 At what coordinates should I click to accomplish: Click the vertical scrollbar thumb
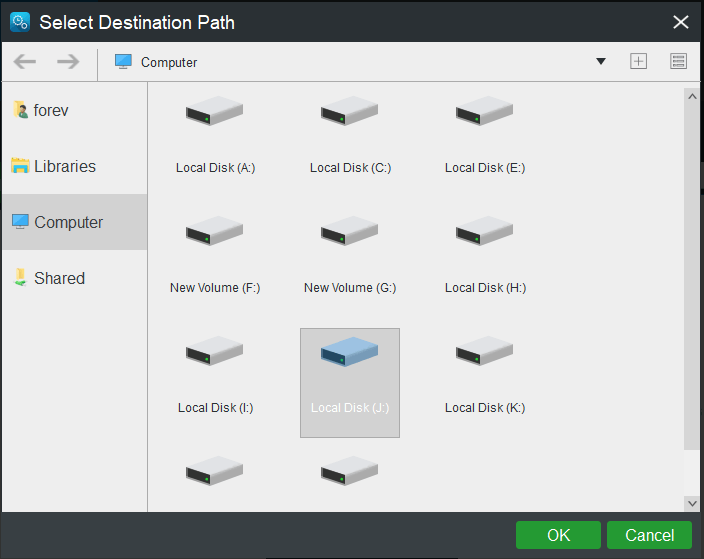coord(691,276)
